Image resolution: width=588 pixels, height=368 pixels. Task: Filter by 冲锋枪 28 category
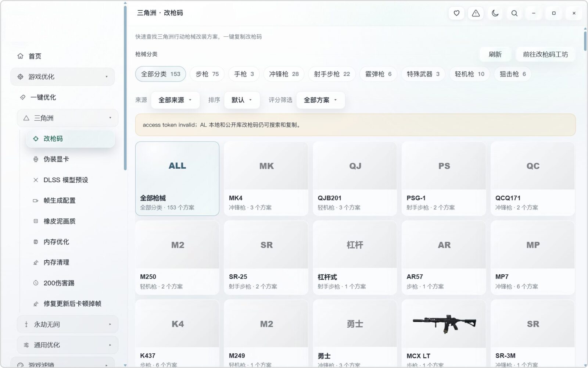point(284,74)
